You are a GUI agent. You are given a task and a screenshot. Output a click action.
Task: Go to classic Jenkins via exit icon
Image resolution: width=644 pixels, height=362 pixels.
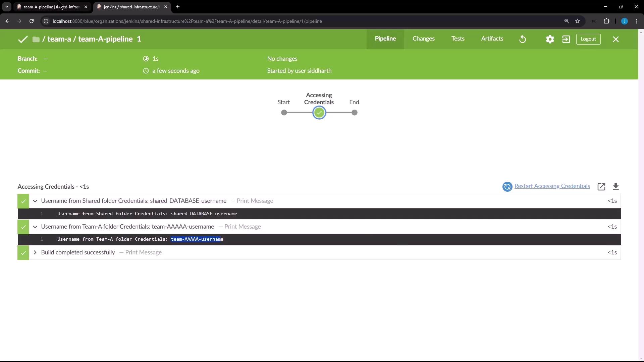coord(566,39)
